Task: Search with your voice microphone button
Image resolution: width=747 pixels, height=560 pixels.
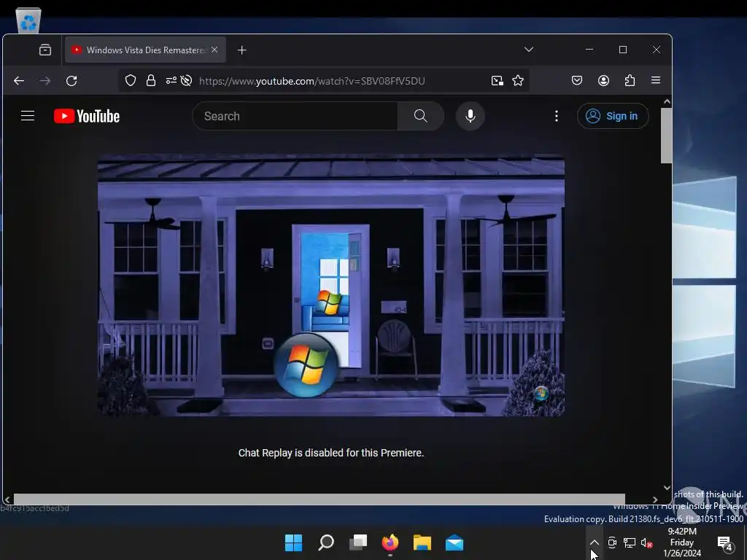Action: point(471,116)
